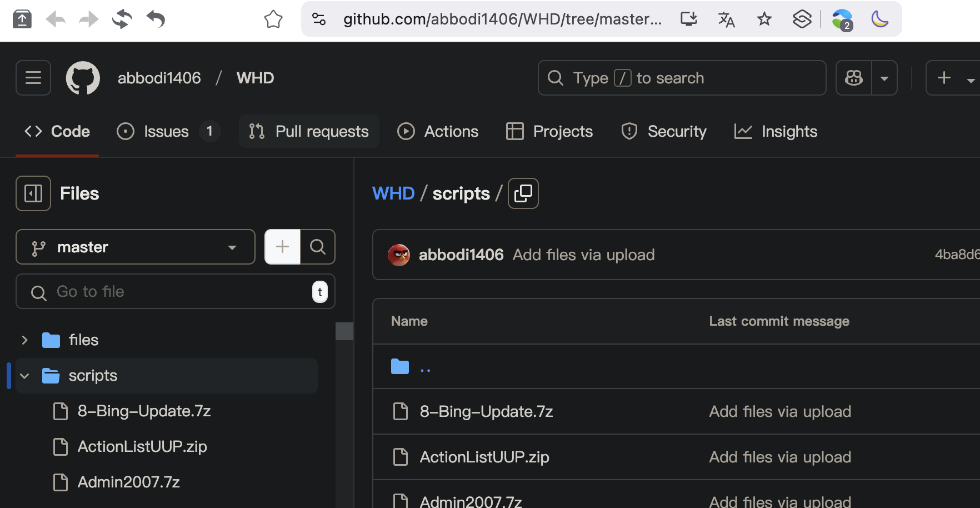Click the file tree scrollbar thumb

344,331
